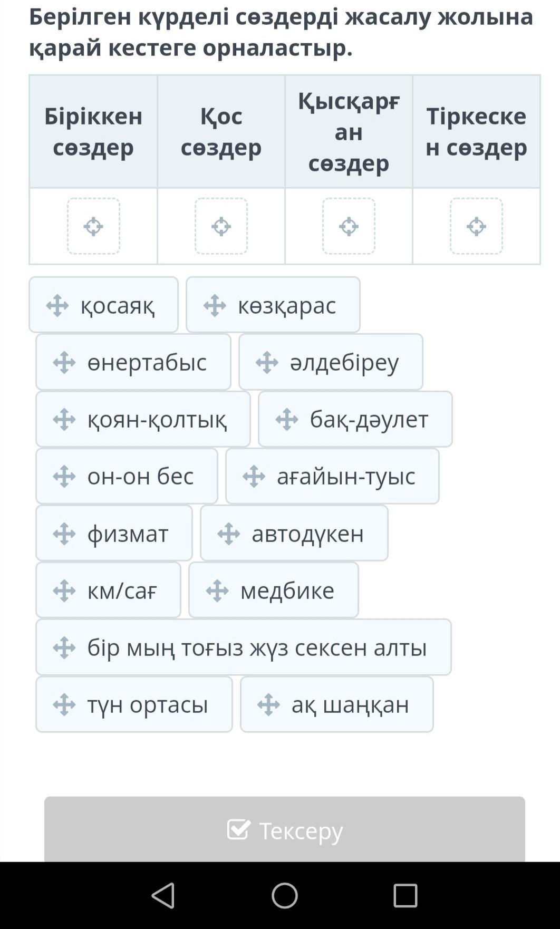This screenshot has width=560, height=929.
Task: Click the move icon beside көзқарас
Action: pos(215,305)
